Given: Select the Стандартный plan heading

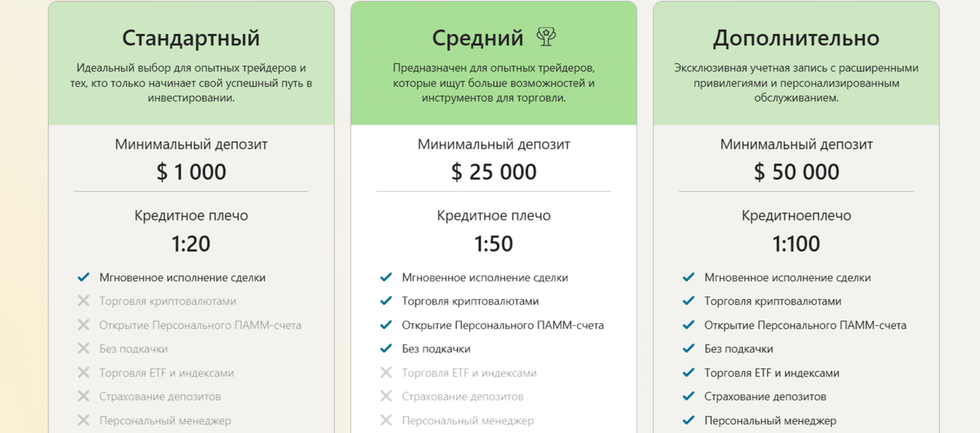Looking at the screenshot, I should [191, 38].
